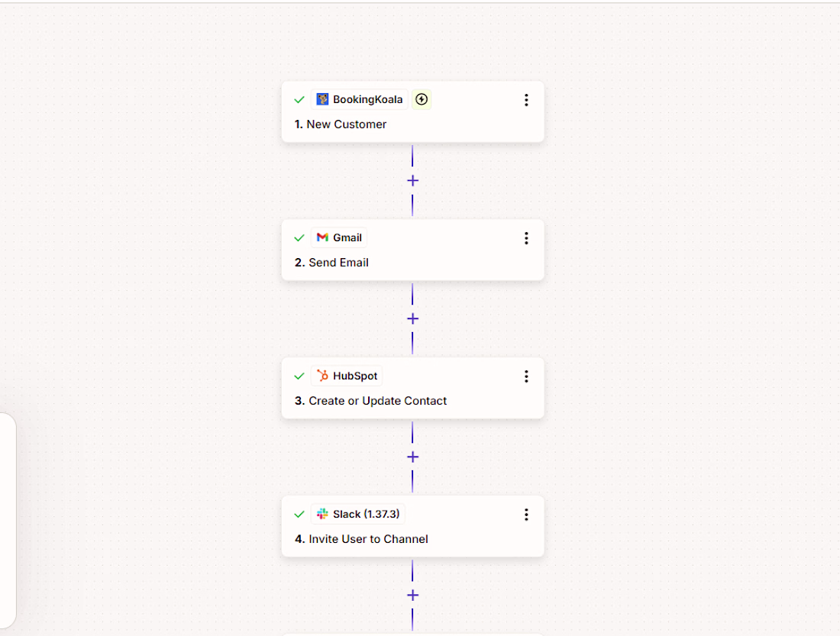Add step between HubSpot and Slack
Viewport: 840px width, 636px height.
412,457
